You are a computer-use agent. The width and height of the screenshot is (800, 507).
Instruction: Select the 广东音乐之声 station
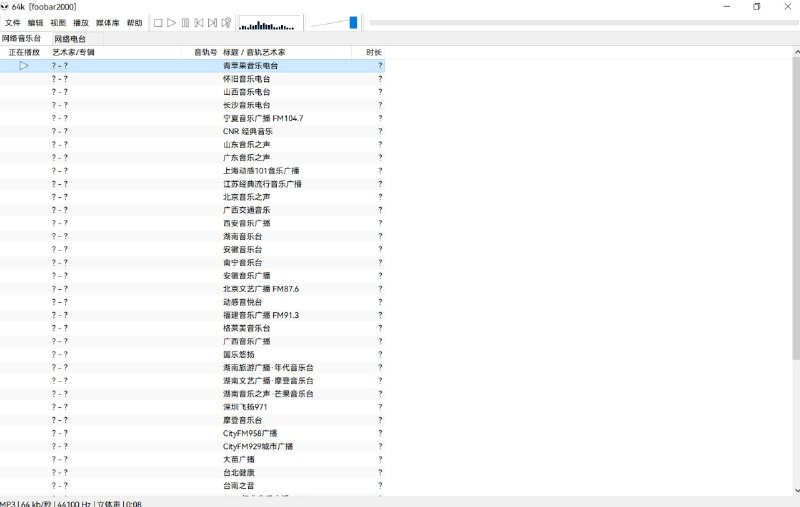click(192, 158)
